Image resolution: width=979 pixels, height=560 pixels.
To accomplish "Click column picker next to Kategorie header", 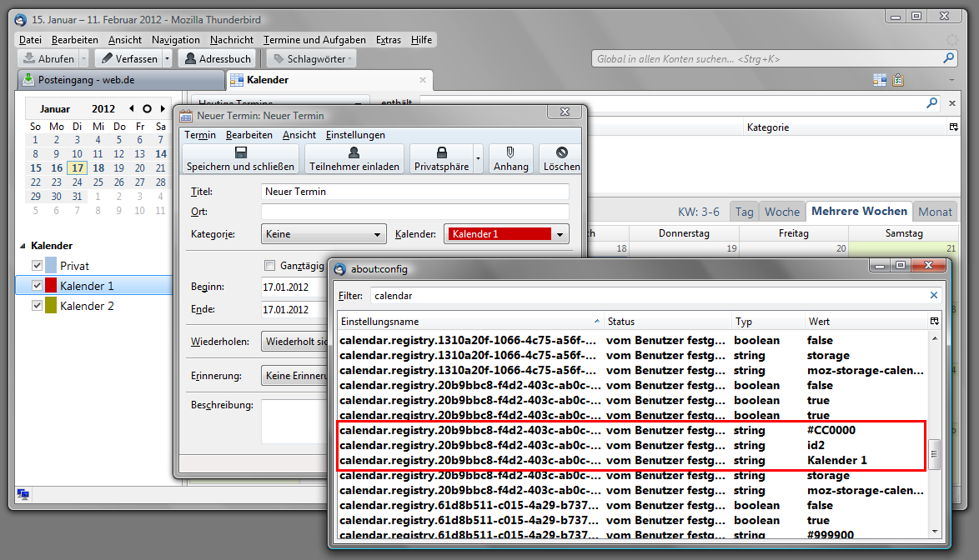I will coord(953,127).
